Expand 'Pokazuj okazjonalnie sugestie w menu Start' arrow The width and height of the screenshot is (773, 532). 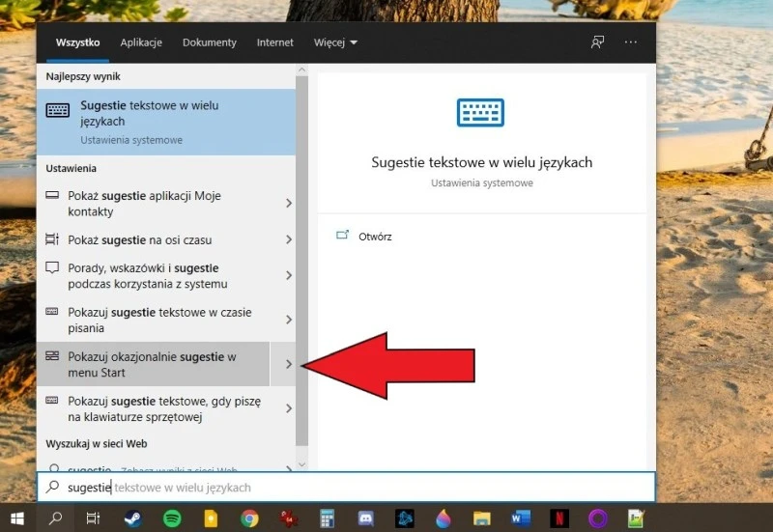288,364
